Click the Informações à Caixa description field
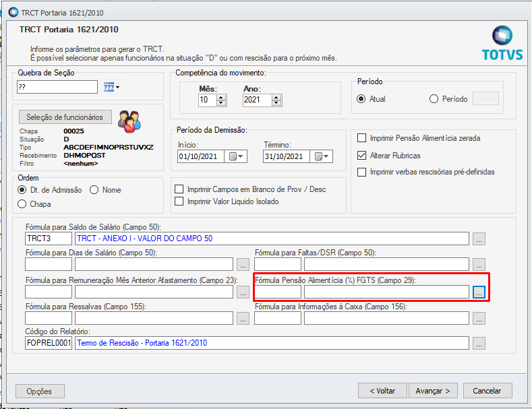 [387, 318]
